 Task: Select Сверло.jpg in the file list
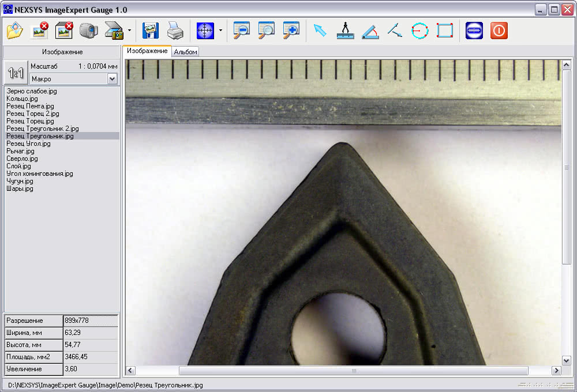(x=22, y=159)
